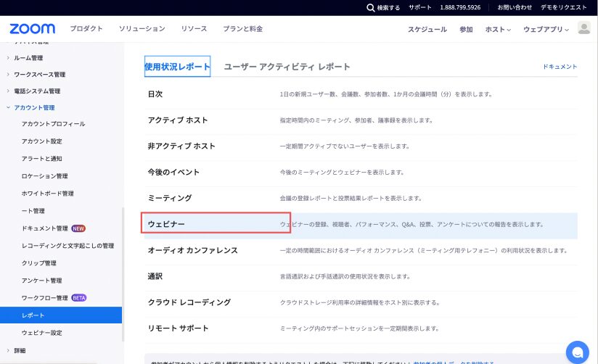Screen dimensions: 598x364
Task: Click the Zoom logo
Action: (x=32, y=29)
